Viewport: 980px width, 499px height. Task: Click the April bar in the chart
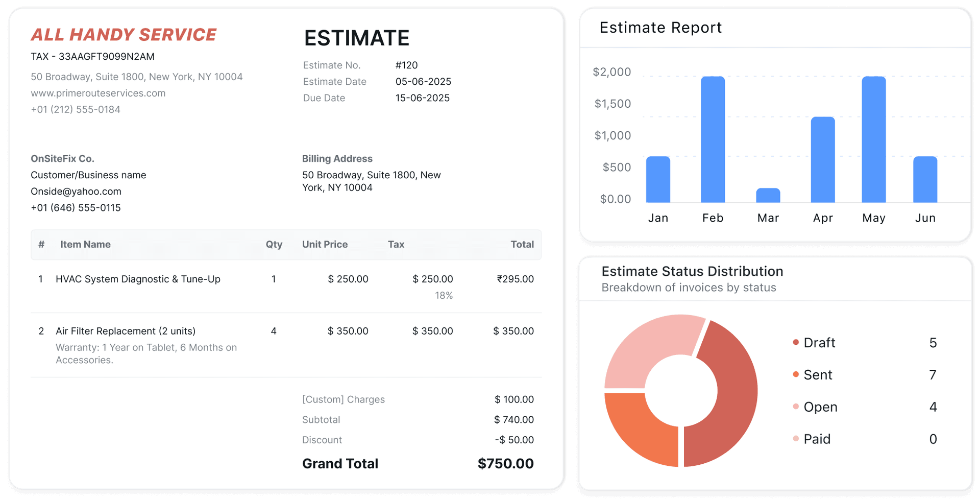click(822, 160)
